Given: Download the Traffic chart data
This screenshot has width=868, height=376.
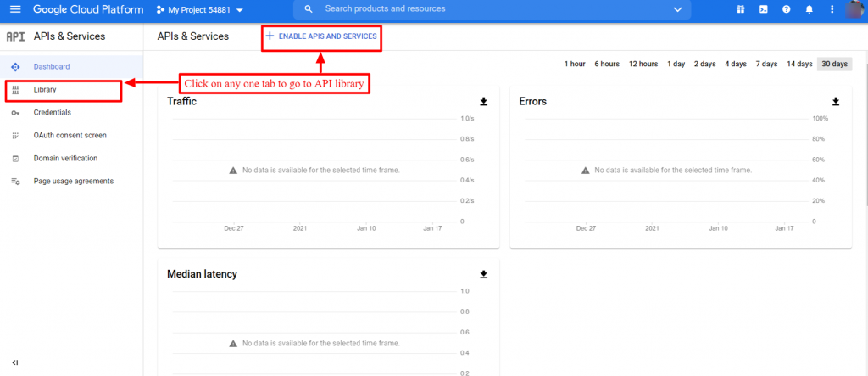Looking at the screenshot, I should click(483, 102).
